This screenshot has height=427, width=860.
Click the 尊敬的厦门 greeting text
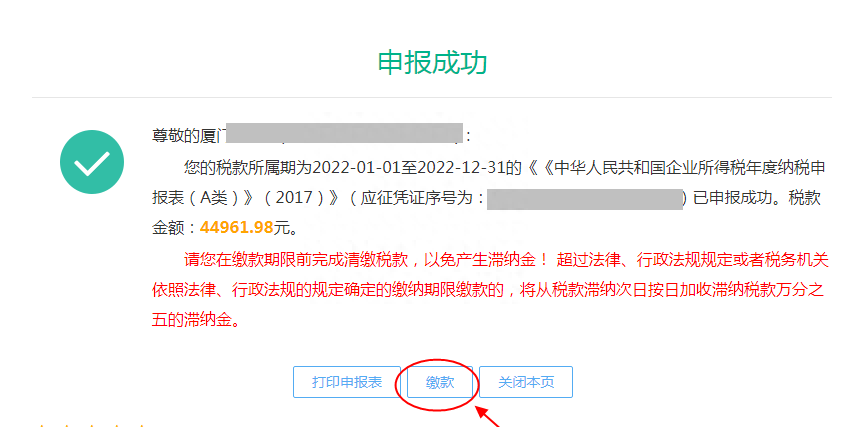(x=188, y=135)
